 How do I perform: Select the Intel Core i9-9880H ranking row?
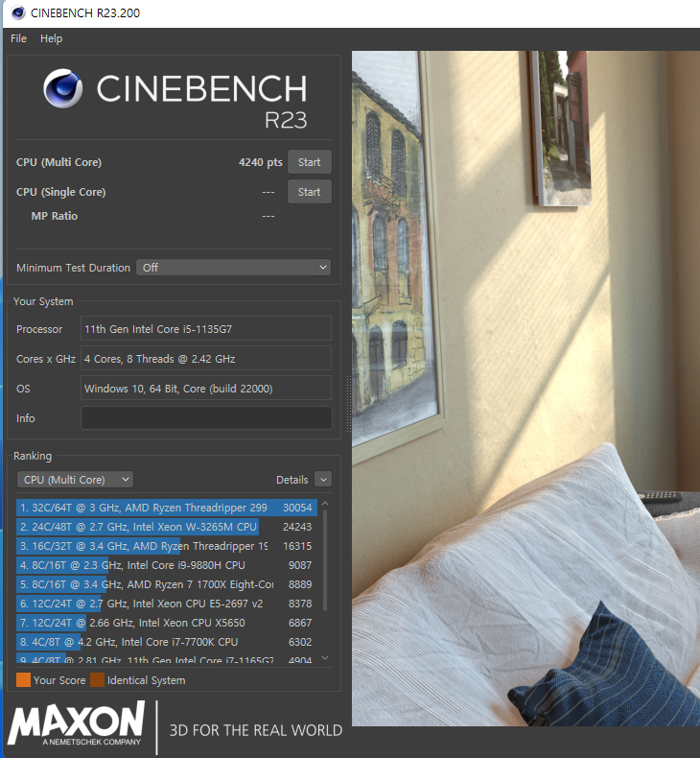[167, 565]
